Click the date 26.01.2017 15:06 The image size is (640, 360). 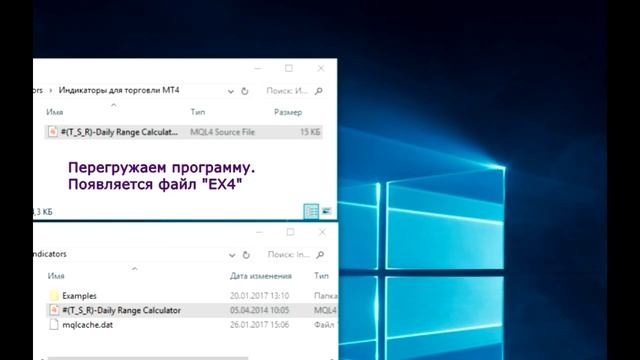pos(259,325)
